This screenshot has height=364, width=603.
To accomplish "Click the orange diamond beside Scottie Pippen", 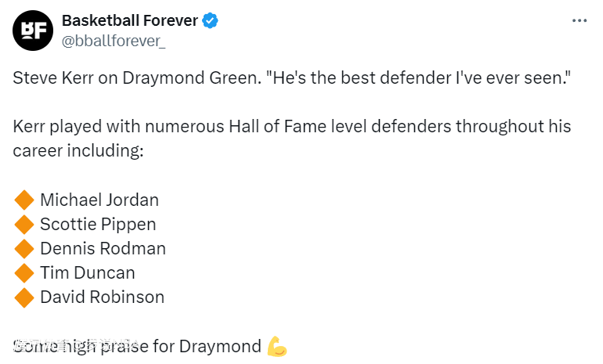I will (x=24, y=224).
